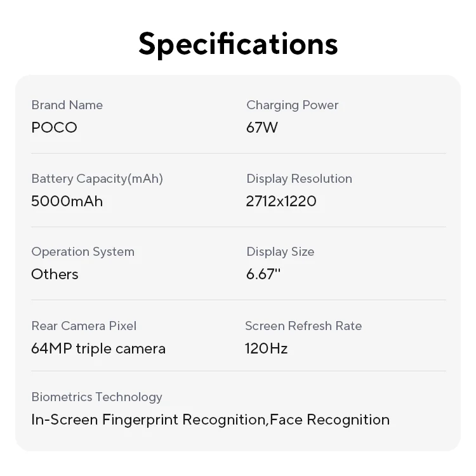476x476 pixels.
Task: Select the Display Size label
Action: click(280, 251)
